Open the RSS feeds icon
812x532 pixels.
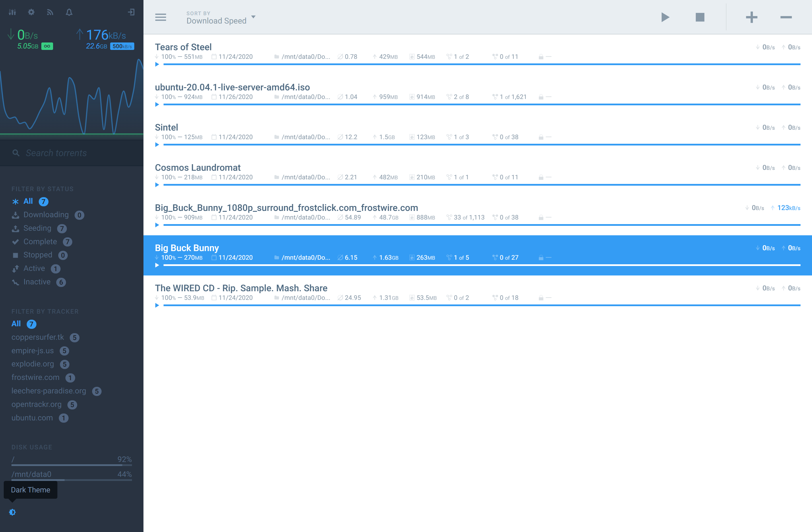tap(50, 12)
